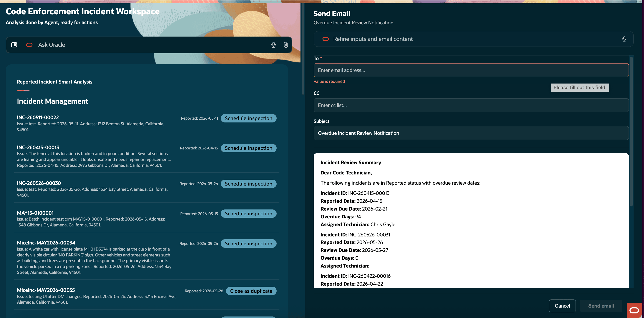Click 'Reported: 2026-04-15' date label
The width and height of the screenshot is (644, 318).
coord(199,148)
